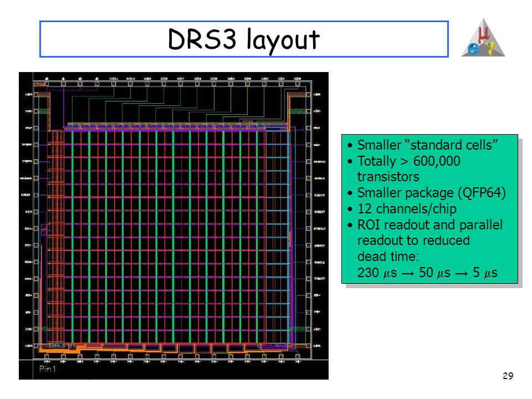Click the pyramid logo with mu symbol
Viewport: 532px width, 399px height.
(x=483, y=38)
